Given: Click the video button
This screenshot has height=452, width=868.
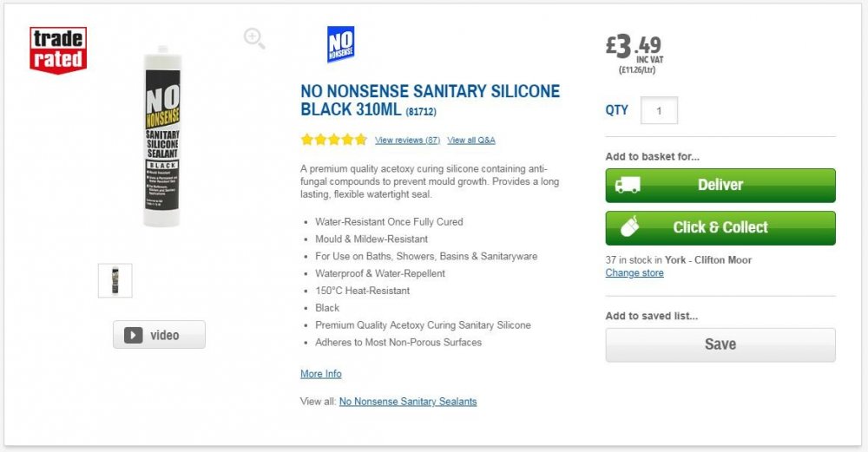Looking at the screenshot, I should tap(159, 335).
